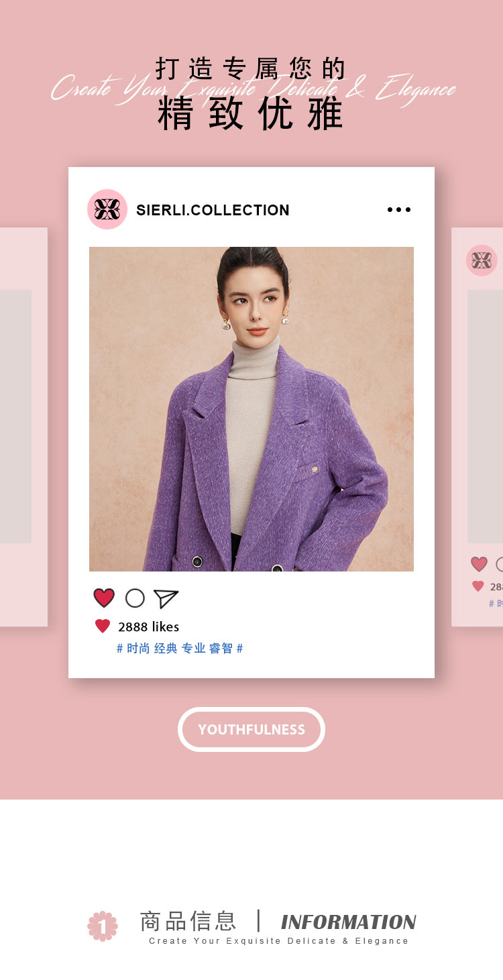Click the pink flower number 1 badge
This screenshot has height=980, width=503.
[x=103, y=926]
